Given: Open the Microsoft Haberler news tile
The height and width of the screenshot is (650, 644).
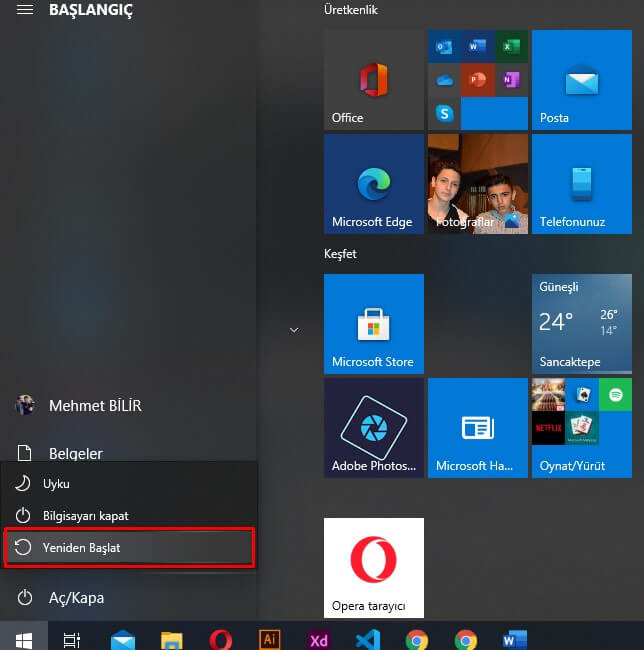Looking at the screenshot, I should pyautogui.click(x=478, y=428).
